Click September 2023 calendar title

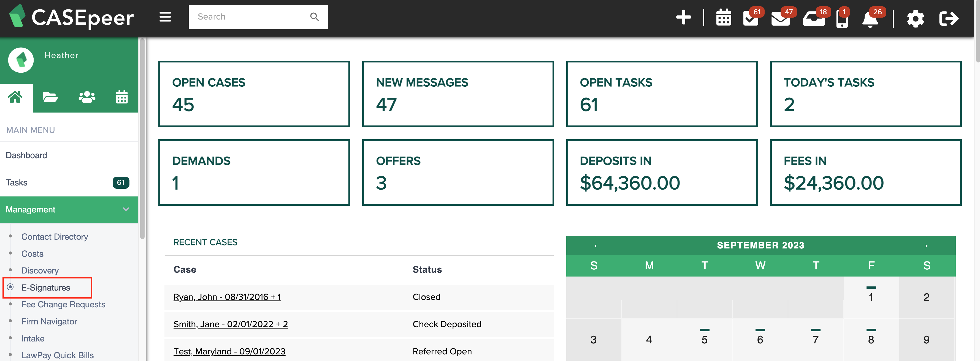point(760,245)
